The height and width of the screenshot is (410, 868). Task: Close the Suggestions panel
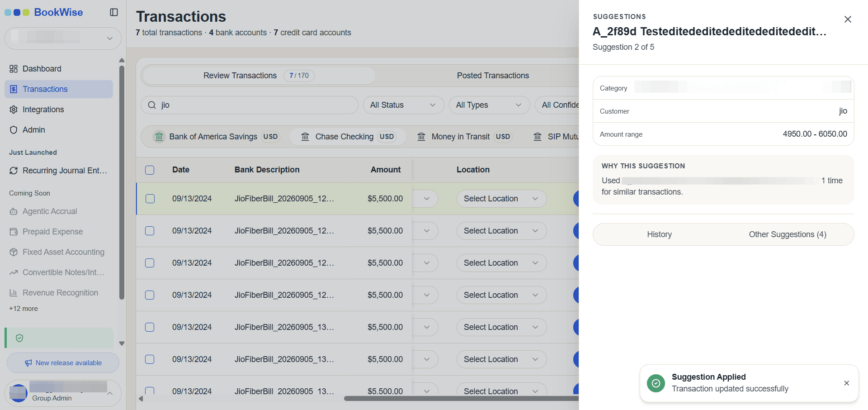coord(848,19)
